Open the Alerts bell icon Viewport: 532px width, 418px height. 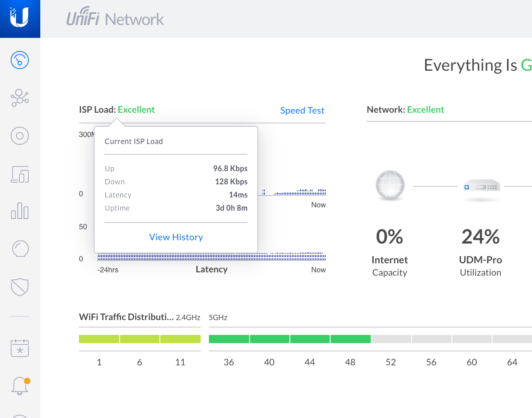19,386
